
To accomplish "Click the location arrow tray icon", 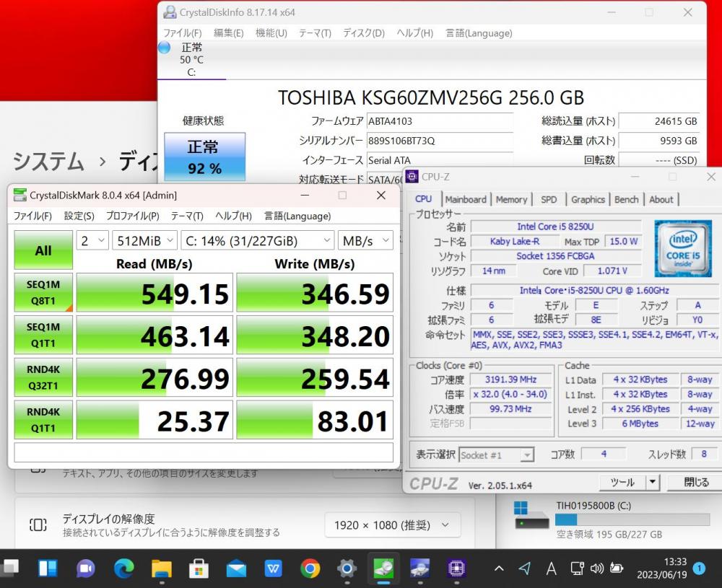I will click(x=524, y=569).
